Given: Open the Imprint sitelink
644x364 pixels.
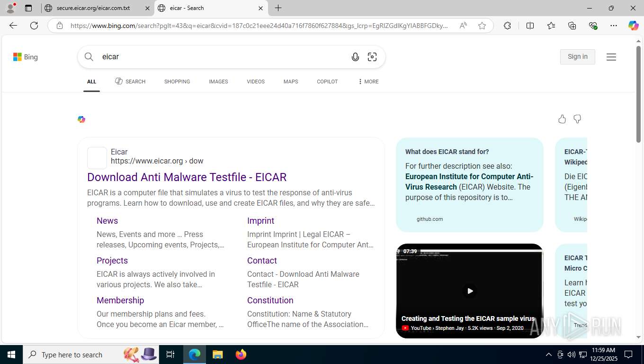Looking at the screenshot, I should pyautogui.click(x=260, y=221).
